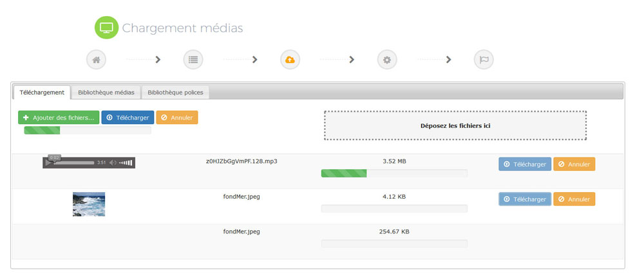The width and height of the screenshot is (644, 279).
Task: Click Télécharger for the 4.12 KB fondMer.jpeg
Action: pyautogui.click(x=525, y=199)
